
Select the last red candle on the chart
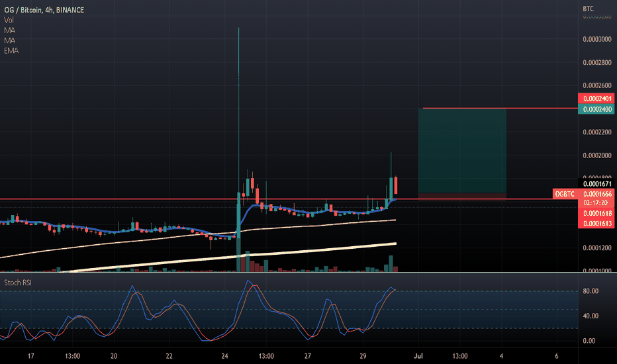point(395,185)
